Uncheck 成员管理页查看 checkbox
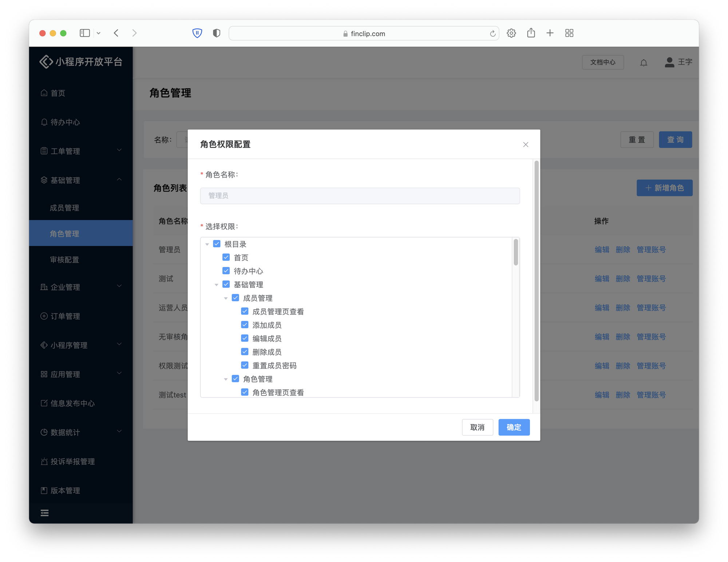This screenshot has width=728, height=562. click(245, 311)
